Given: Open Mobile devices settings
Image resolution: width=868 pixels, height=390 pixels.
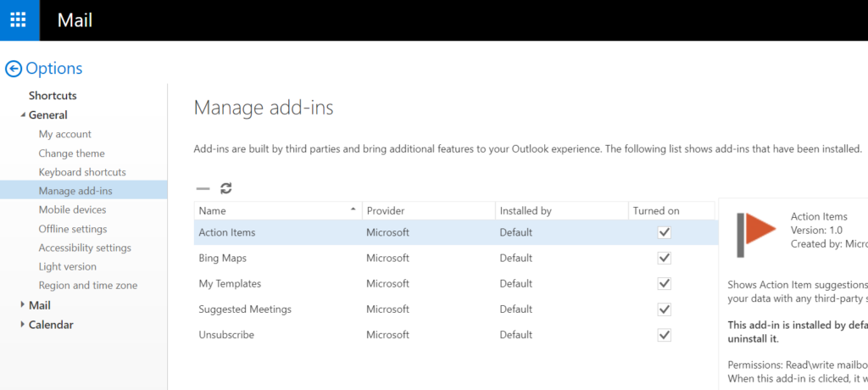Looking at the screenshot, I should coord(73,209).
